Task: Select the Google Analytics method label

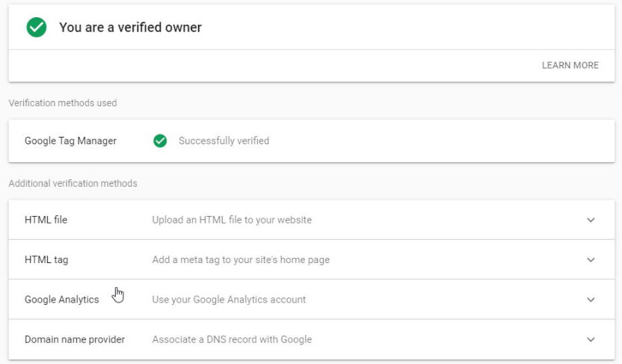Action: (62, 300)
